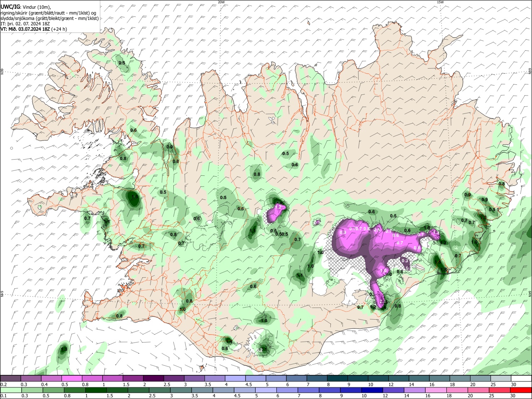Viewport: 532px width, 399px height.
Task: Select the lightest green 0.1 swatch in rain row
Action: [11, 390]
